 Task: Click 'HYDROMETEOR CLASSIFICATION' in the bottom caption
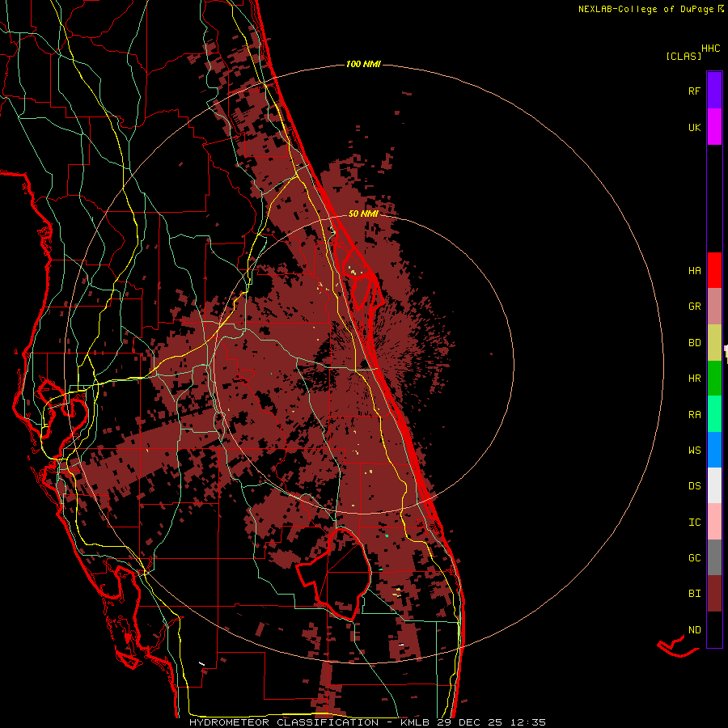[x=284, y=722]
